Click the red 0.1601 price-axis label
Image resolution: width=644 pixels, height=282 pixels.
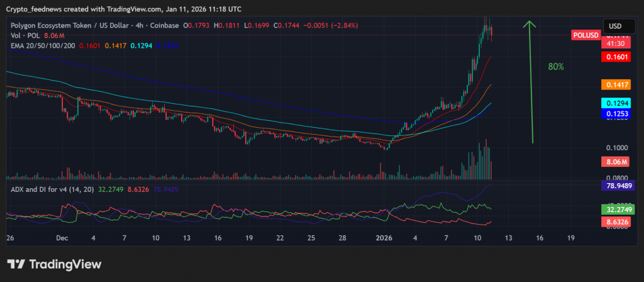(616, 57)
